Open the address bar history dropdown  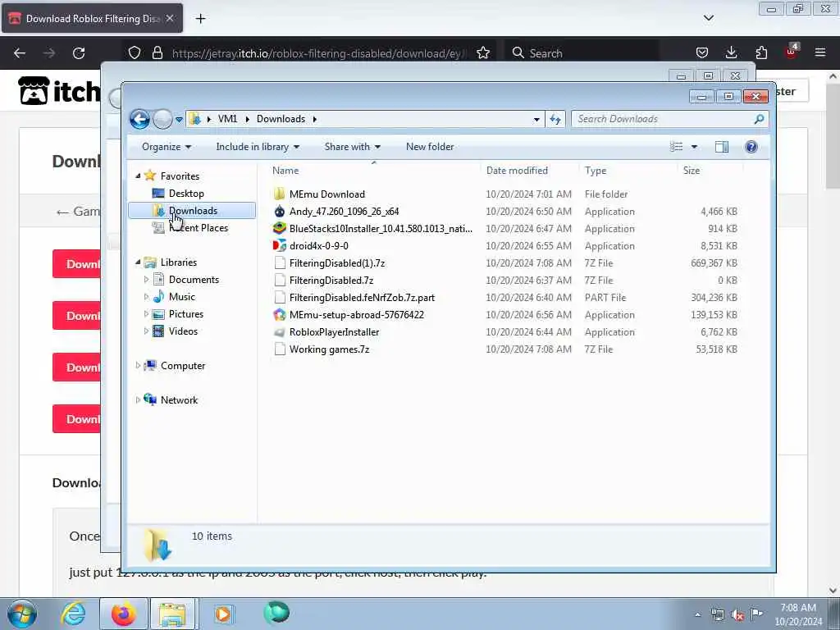pyautogui.click(x=536, y=120)
